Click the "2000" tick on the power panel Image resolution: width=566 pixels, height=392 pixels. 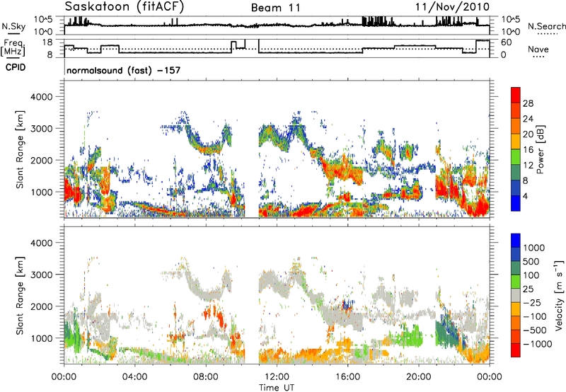[x=42, y=160]
